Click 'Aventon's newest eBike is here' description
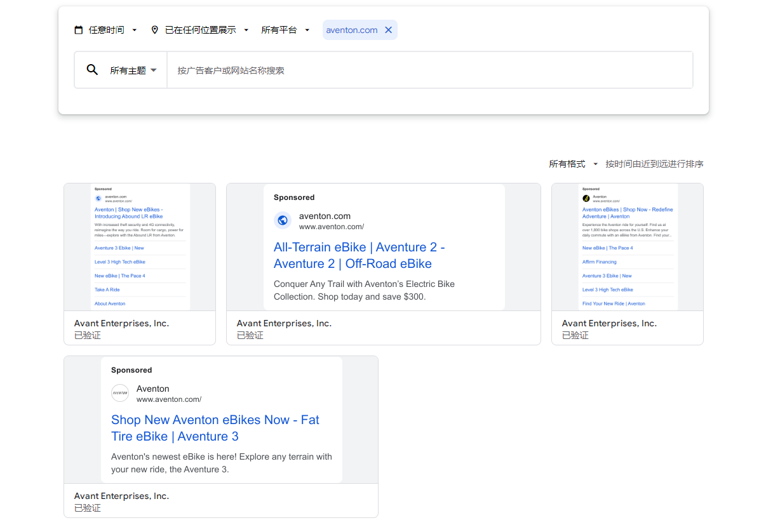766x532 pixels. coord(222,463)
